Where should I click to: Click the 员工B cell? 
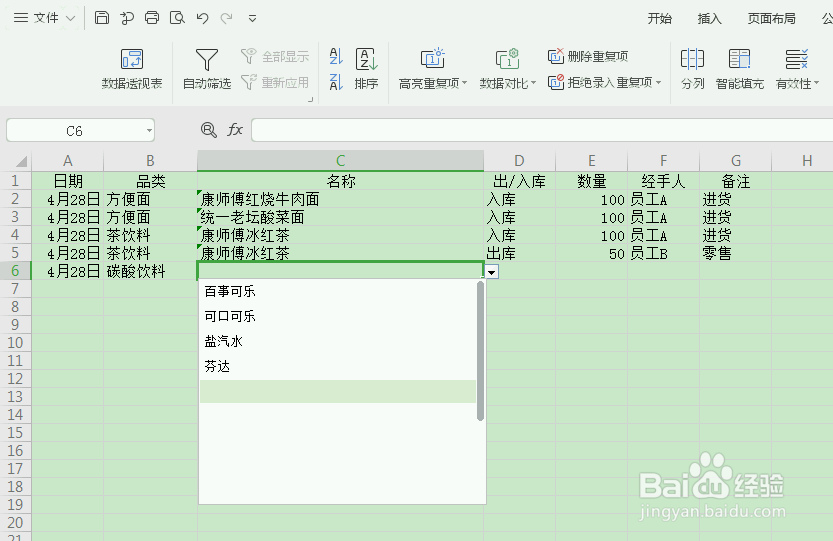tap(664, 253)
